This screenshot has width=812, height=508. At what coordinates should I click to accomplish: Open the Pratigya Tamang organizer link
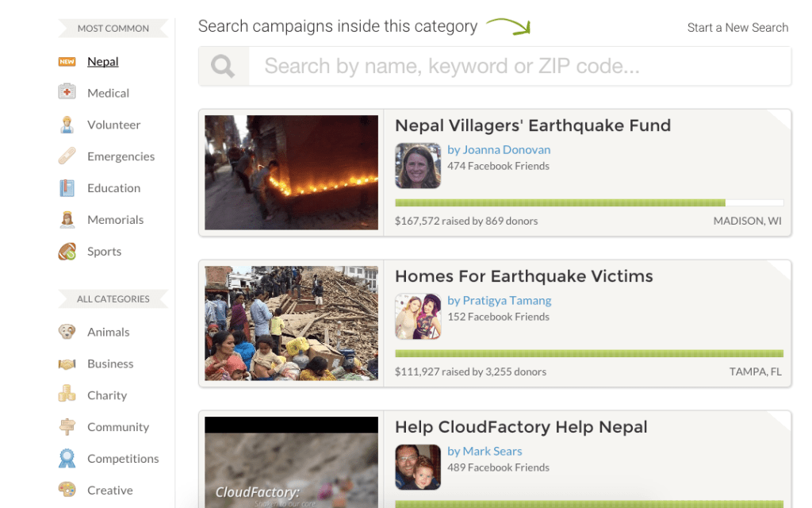click(500, 300)
